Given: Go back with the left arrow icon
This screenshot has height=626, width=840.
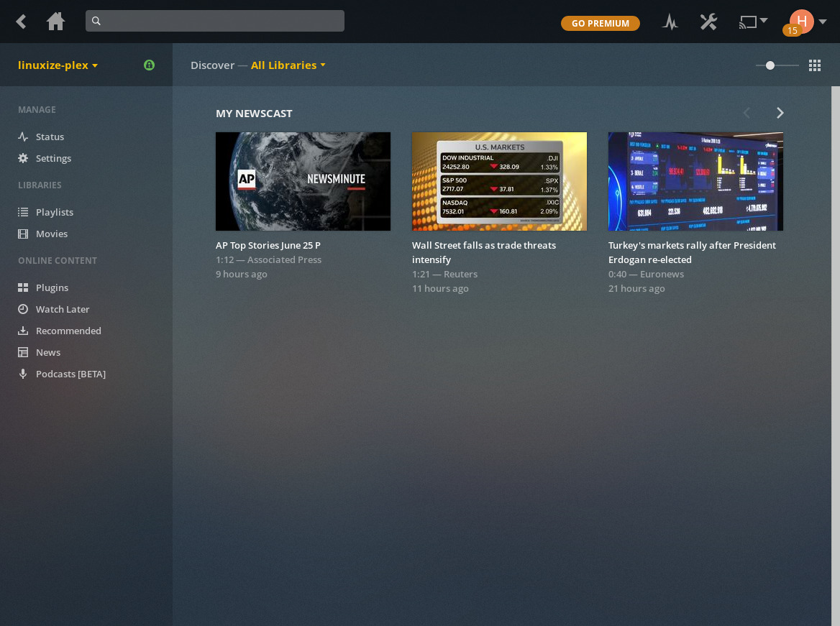Looking at the screenshot, I should 21,22.
